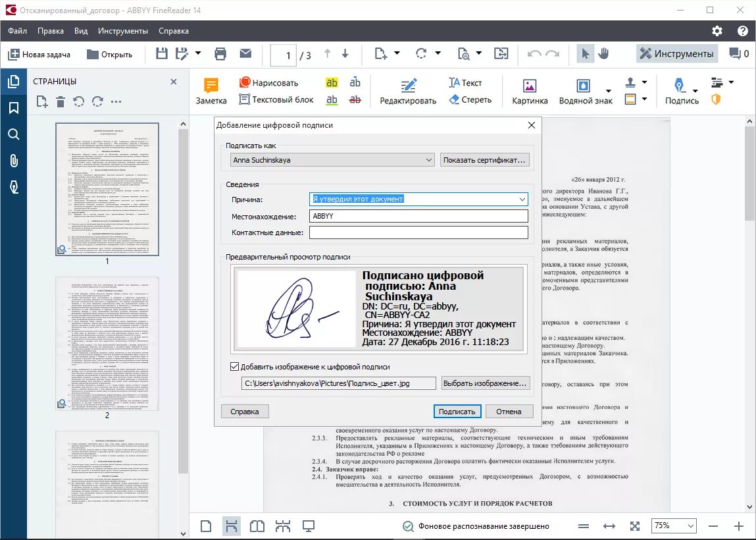Go to the previous page with the up arrow
Screen dimensions: 756x540
tap(328, 53)
